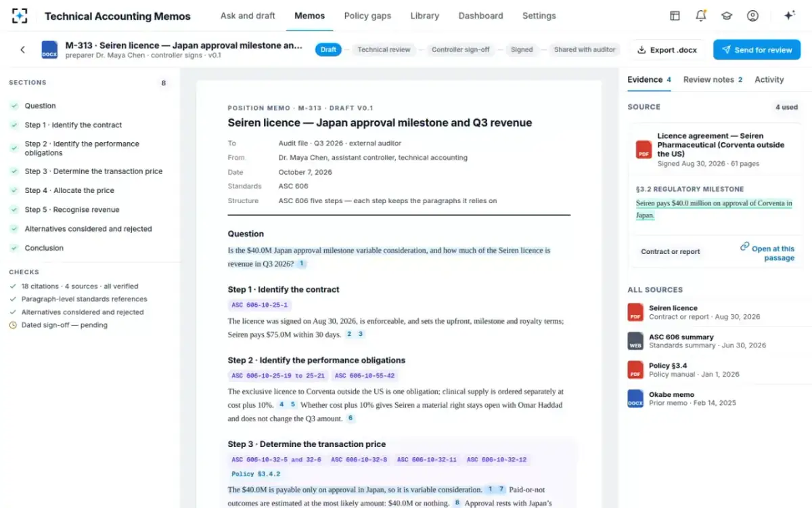
Task: Click citation marker 8 in Step 3 text
Action: point(457,503)
